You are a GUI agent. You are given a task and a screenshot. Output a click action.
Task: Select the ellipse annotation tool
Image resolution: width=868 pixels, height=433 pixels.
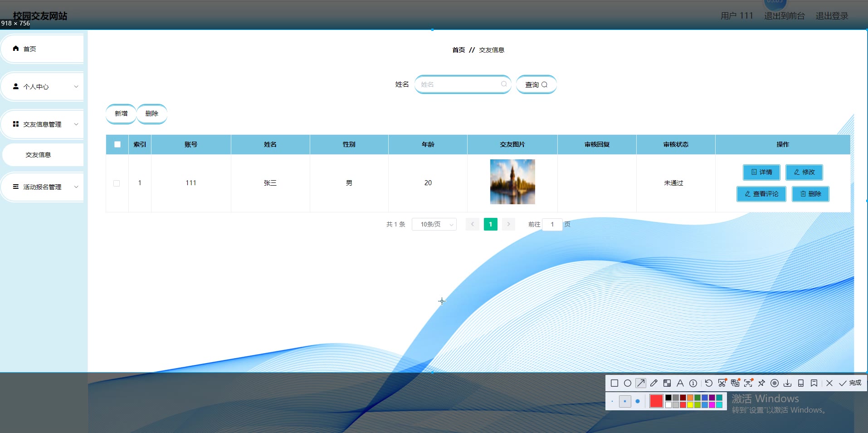[x=628, y=383]
